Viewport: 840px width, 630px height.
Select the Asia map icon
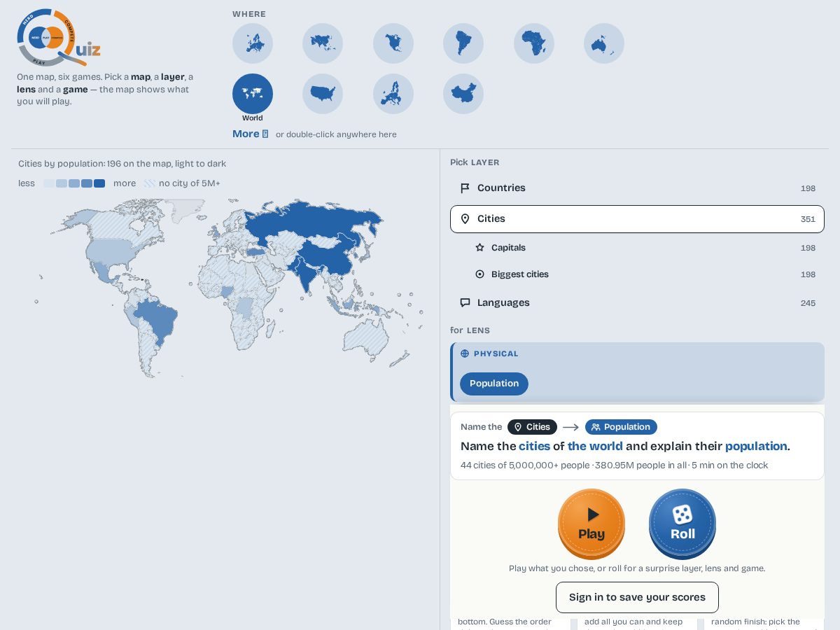(x=323, y=43)
